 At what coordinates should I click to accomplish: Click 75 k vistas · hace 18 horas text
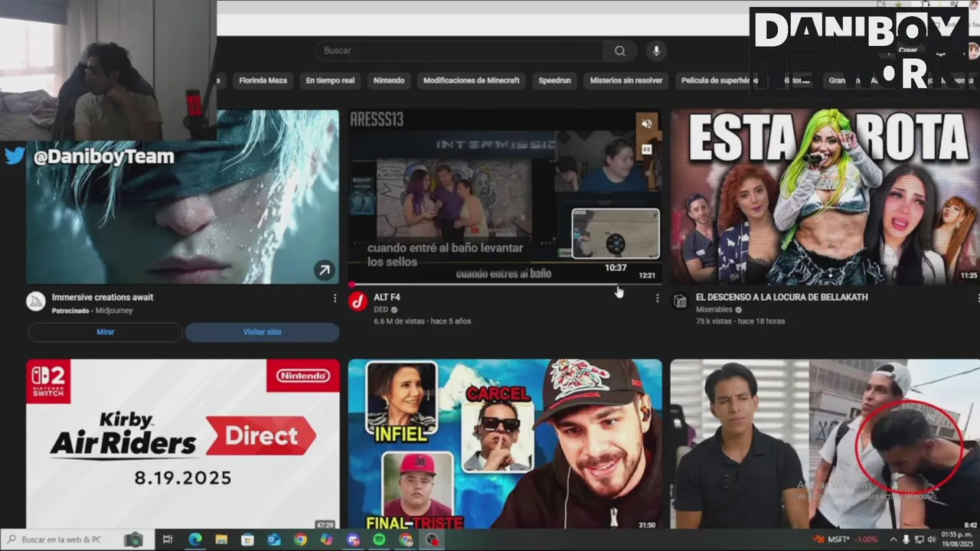point(740,321)
